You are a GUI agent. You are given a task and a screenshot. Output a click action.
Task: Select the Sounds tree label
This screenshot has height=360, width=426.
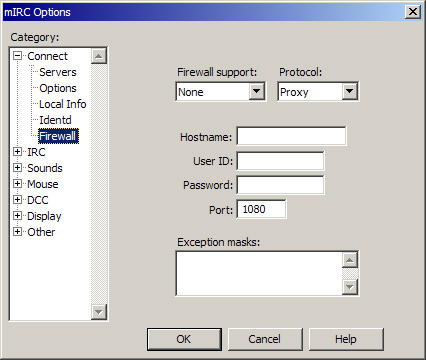pos(45,168)
